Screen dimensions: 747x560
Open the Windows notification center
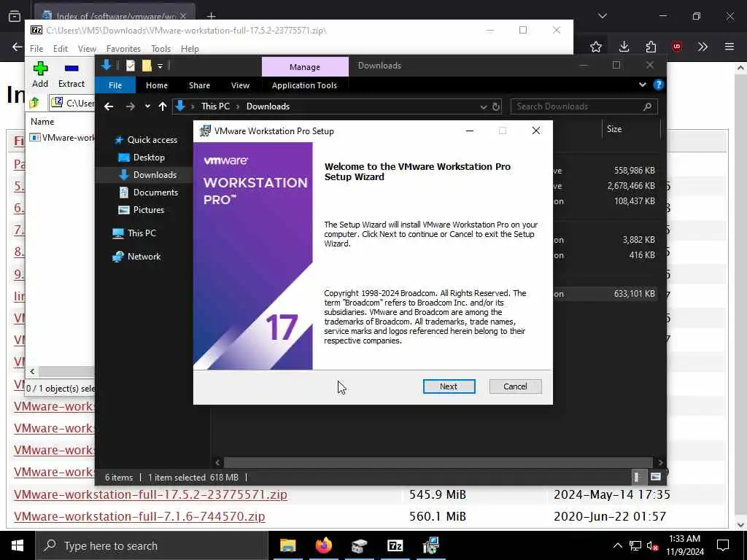723,545
